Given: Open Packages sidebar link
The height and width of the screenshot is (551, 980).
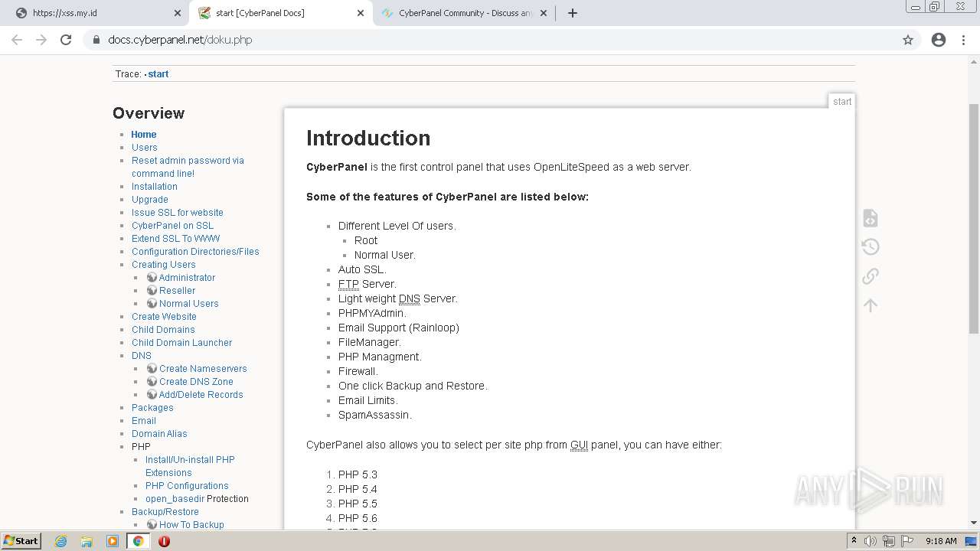Looking at the screenshot, I should [x=152, y=408].
